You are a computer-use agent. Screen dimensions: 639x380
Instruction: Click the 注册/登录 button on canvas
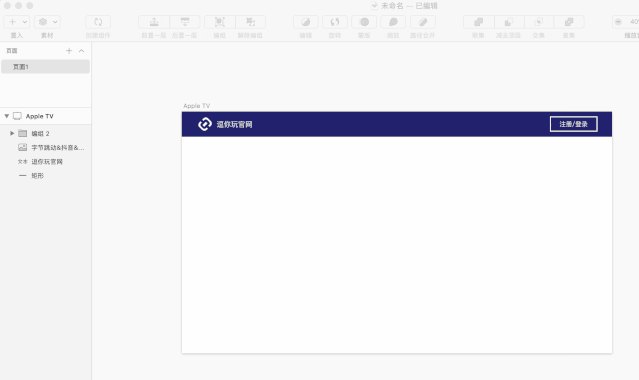pyautogui.click(x=574, y=124)
